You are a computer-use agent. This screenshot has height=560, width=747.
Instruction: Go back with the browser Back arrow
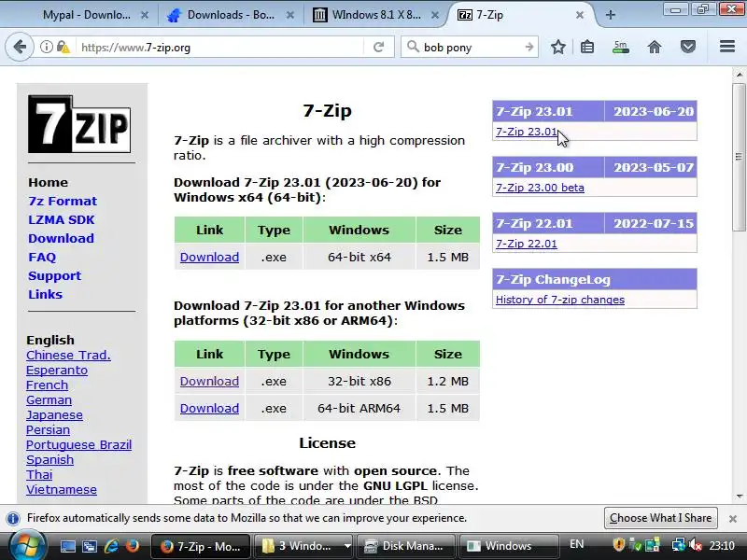point(20,48)
